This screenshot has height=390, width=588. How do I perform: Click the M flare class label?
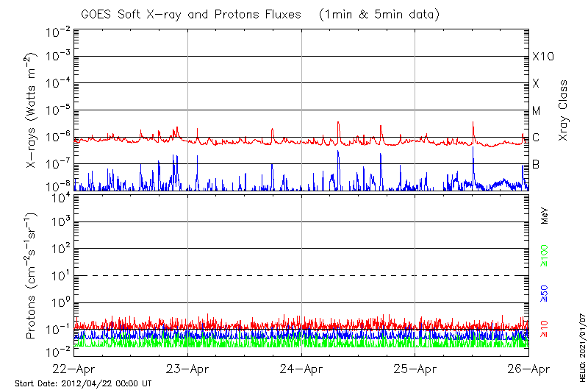(x=537, y=111)
